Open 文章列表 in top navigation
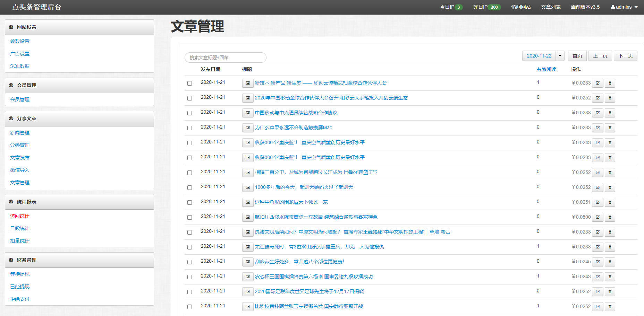The width and height of the screenshot is (644, 316). (551, 7)
